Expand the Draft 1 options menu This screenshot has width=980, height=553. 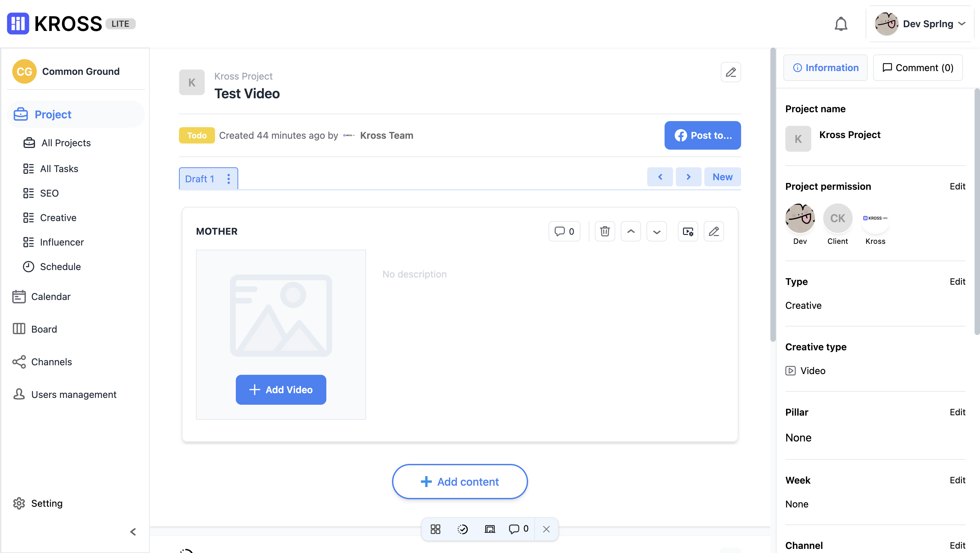228,178
